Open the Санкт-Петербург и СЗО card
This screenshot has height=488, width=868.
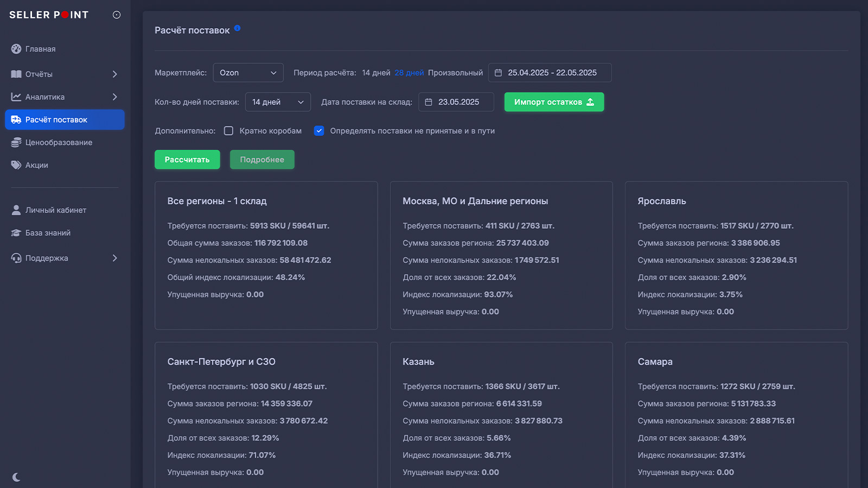click(266, 415)
